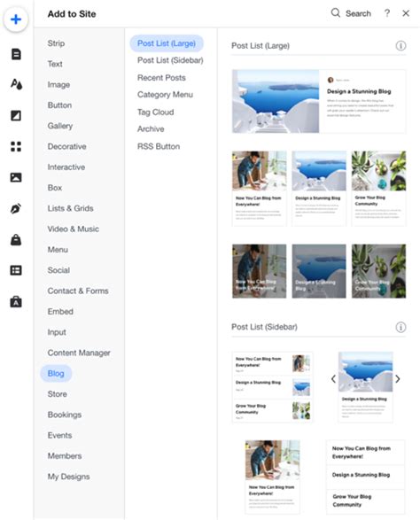Open the Background icon in the sidebar
Viewport: 420px width, 520px height.
[16, 115]
